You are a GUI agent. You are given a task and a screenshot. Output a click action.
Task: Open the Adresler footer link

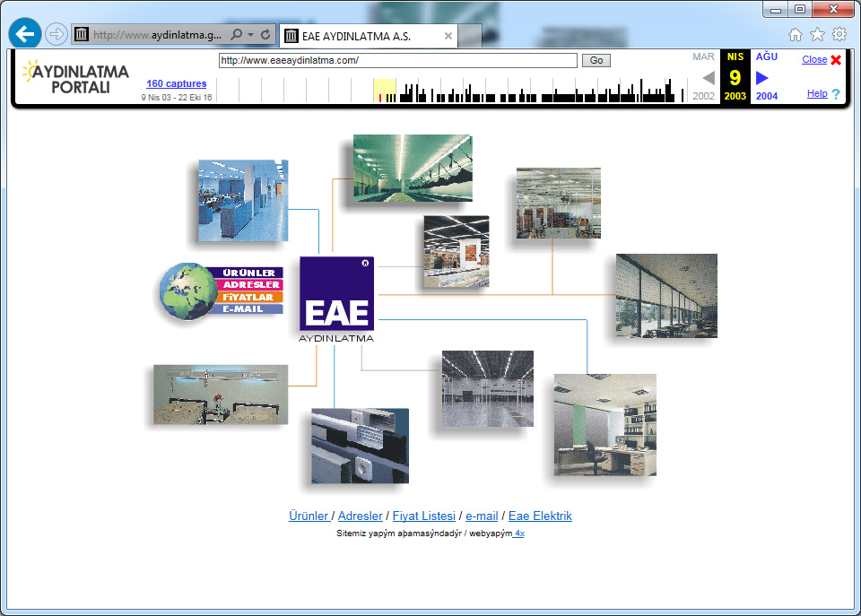coord(361,516)
